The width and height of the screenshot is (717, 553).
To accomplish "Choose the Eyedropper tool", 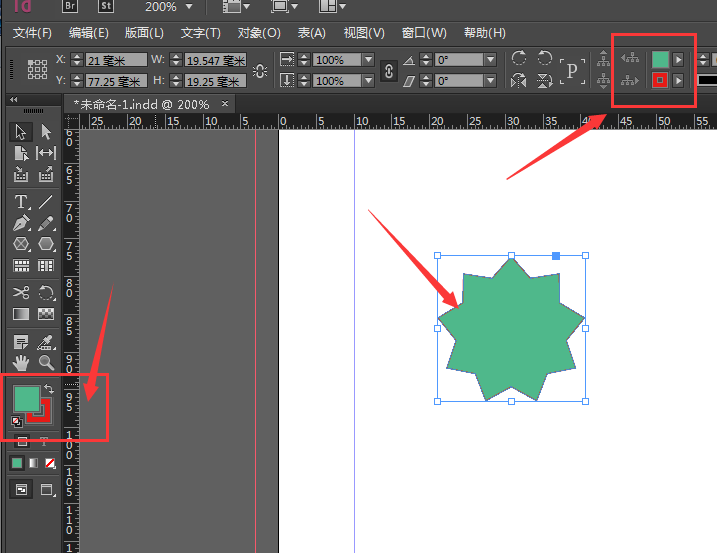I will click(46, 342).
